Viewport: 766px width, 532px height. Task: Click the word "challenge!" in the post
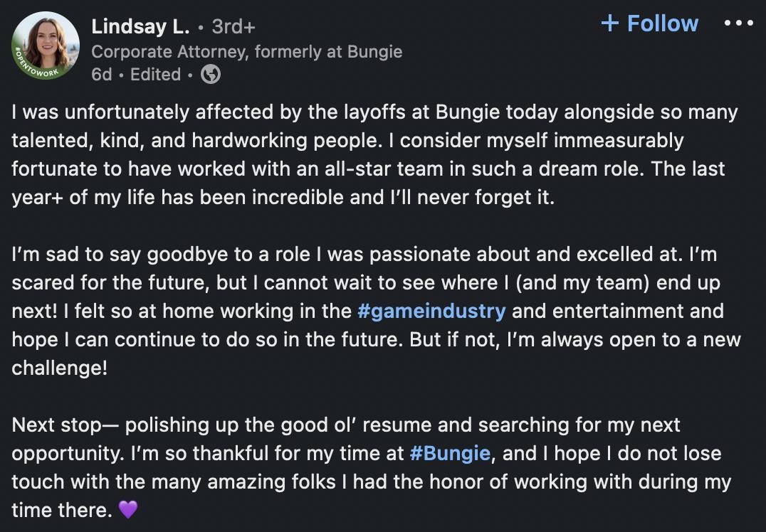coord(59,368)
